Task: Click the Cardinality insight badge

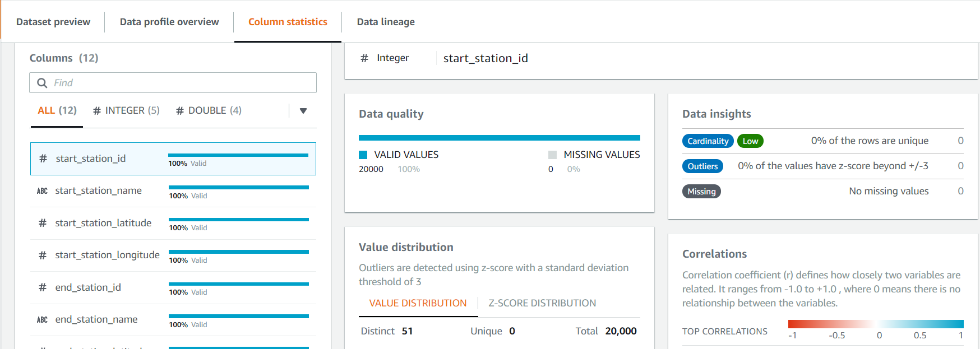Action: click(x=708, y=141)
